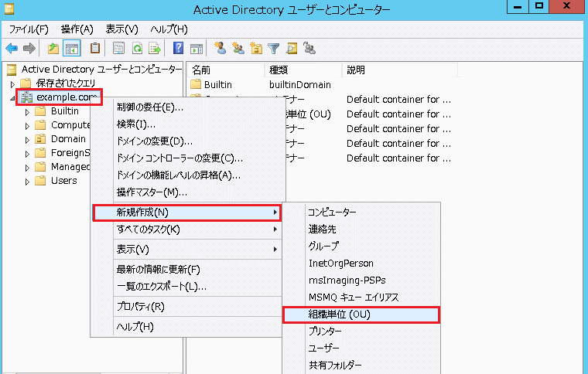Click the root Active Directory node icon
Screen dimensions: 588x374
(12, 70)
